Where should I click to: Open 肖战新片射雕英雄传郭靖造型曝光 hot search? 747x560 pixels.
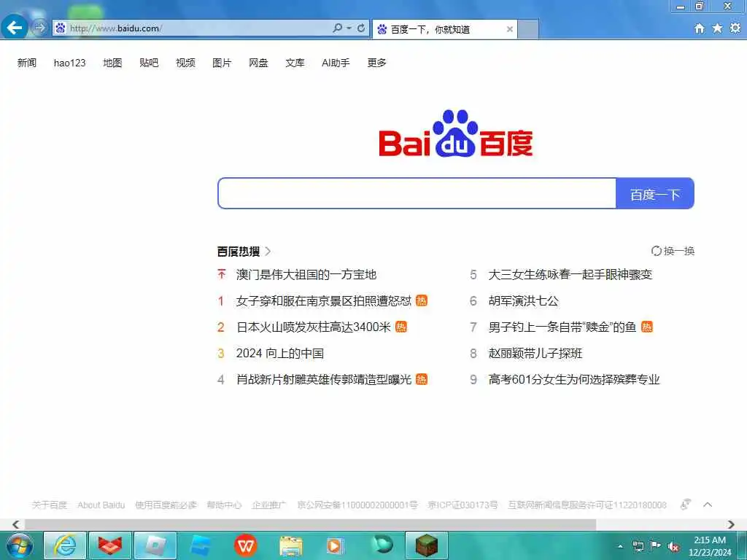point(323,379)
